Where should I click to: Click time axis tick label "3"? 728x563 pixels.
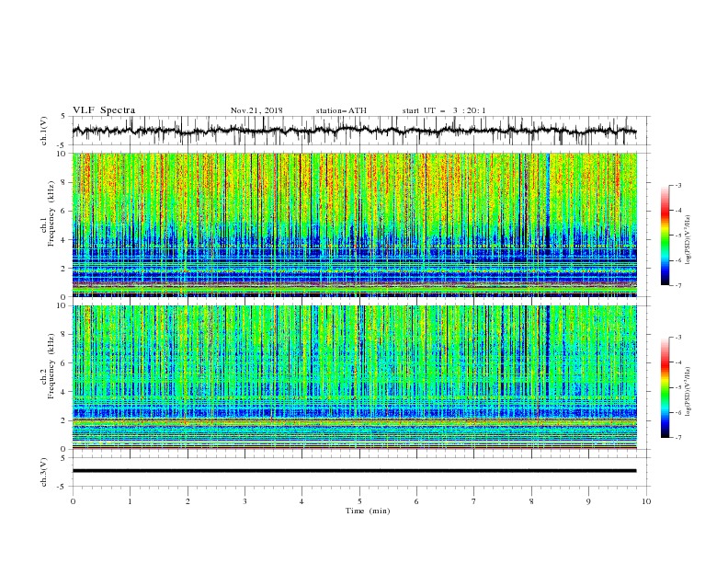coord(245,501)
